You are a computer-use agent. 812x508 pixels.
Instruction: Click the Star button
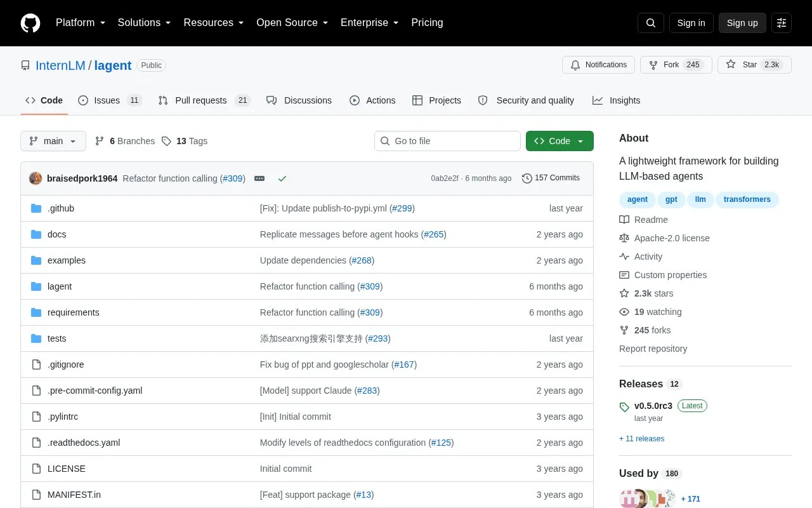coord(754,65)
